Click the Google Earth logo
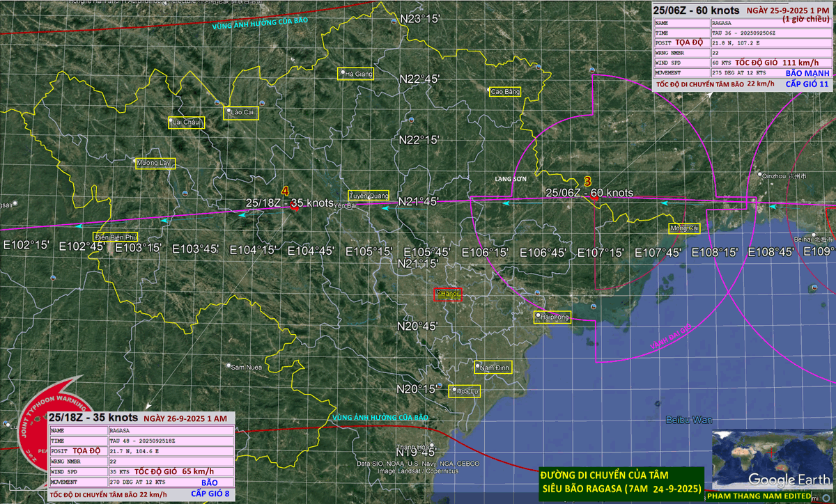This screenshot has width=836, height=504. [x=790, y=480]
